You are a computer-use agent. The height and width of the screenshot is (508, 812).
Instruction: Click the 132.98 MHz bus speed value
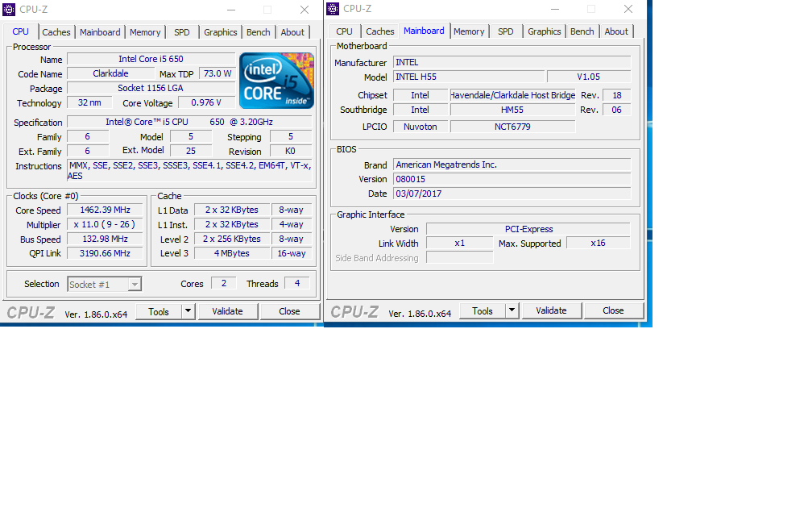105,239
